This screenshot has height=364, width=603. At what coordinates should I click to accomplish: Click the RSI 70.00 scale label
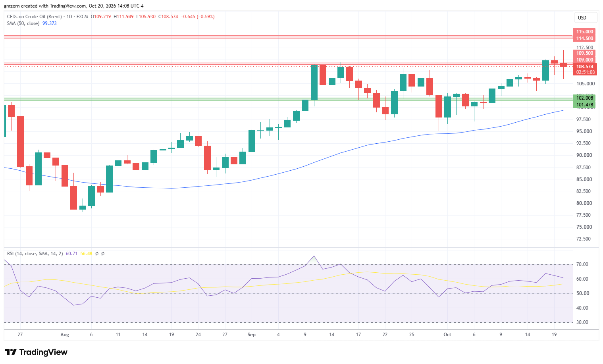click(x=582, y=264)
